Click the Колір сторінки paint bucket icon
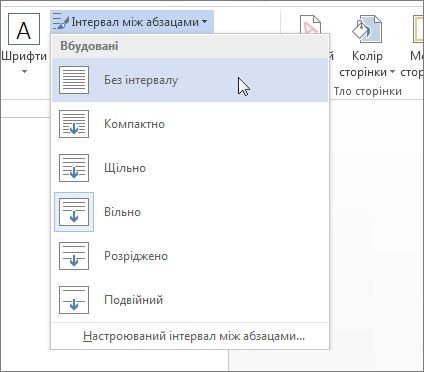The image size is (424, 372). tap(367, 29)
